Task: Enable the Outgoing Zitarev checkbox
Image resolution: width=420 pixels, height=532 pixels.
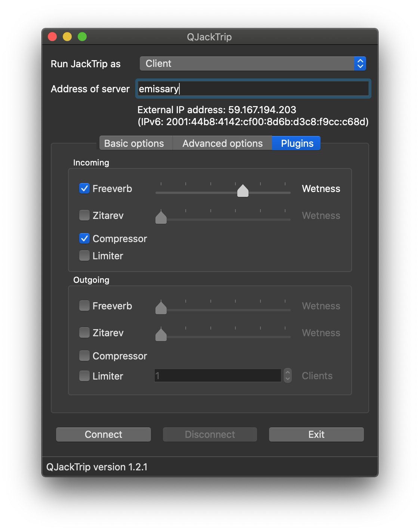Action: click(84, 332)
